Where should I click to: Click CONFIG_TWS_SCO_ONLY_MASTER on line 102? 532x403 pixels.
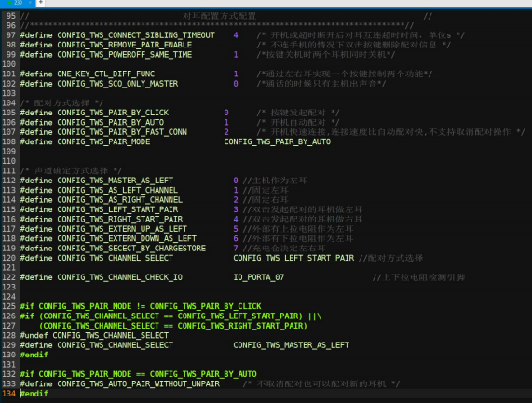click(117, 84)
